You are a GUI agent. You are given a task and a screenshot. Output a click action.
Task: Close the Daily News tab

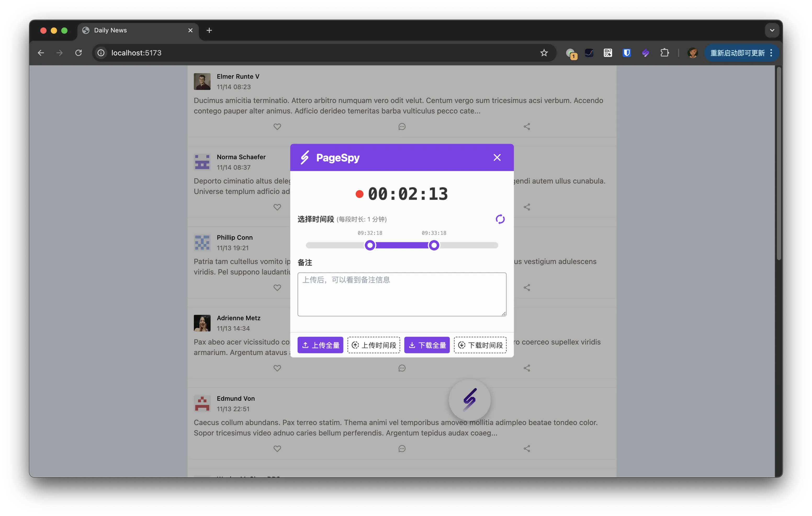(x=190, y=30)
